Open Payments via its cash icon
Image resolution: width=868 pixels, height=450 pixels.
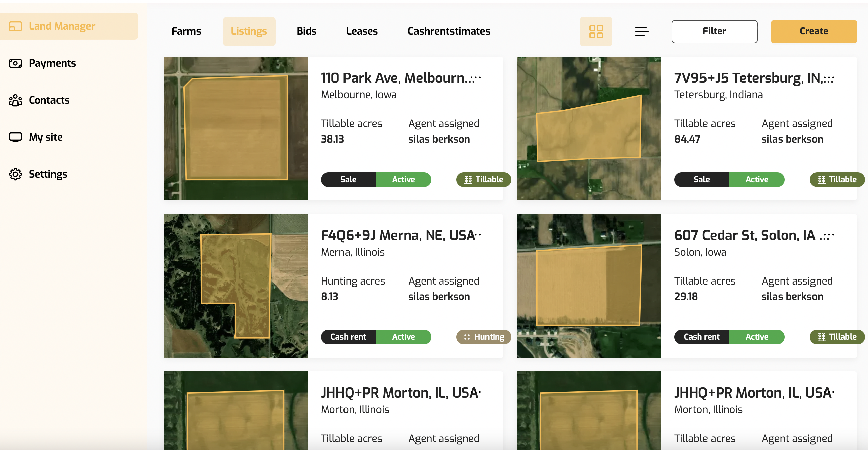(15, 63)
